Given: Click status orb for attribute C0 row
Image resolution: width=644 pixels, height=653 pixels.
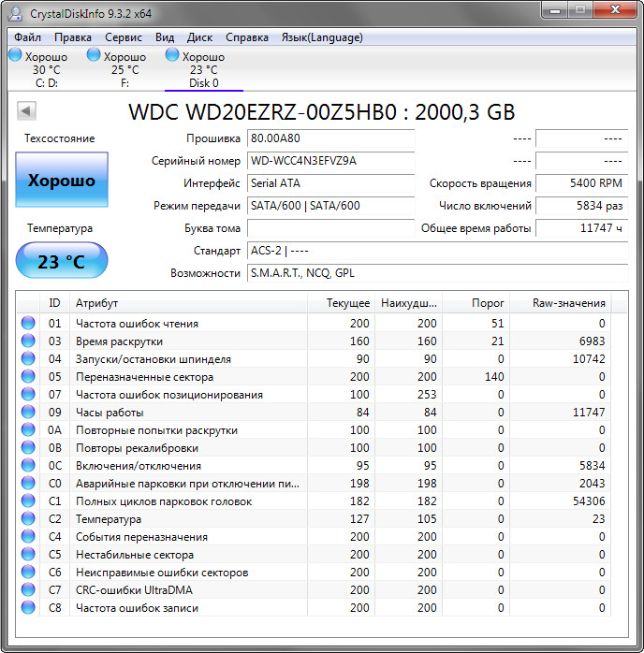Looking at the screenshot, I should [28, 483].
